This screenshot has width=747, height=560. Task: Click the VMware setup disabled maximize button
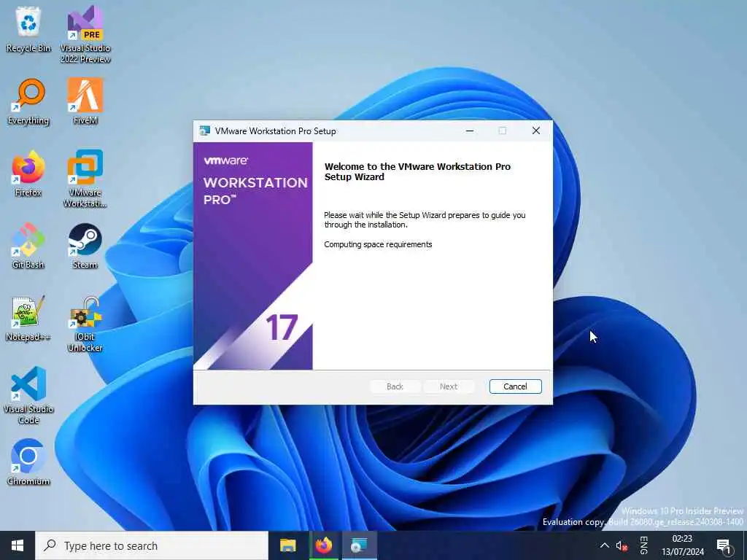pyautogui.click(x=503, y=131)
